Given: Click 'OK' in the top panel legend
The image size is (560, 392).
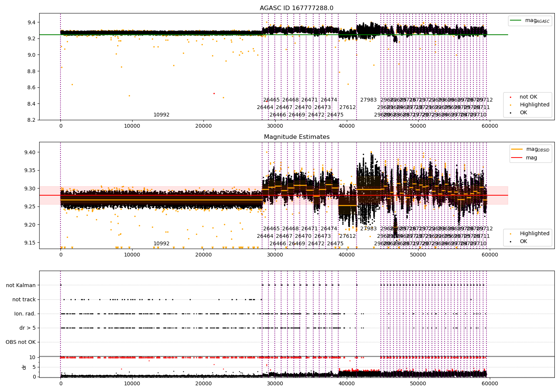Looking at the screenshot, I should [523, 113].
